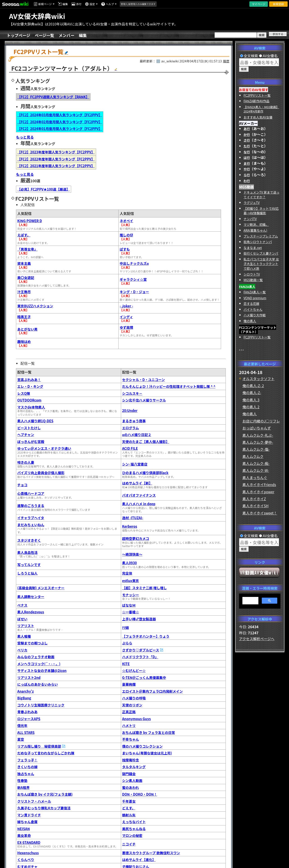Viewport: 289px width, 868px height.
Task: Select 全文検索 radio in lower AV検索 box
Action: click(242, 536)
